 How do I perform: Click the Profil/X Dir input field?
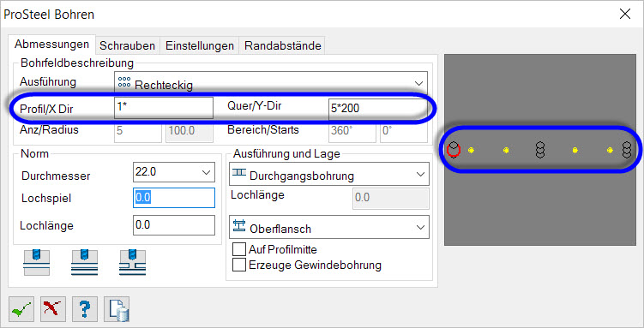(x=164, y=107)
